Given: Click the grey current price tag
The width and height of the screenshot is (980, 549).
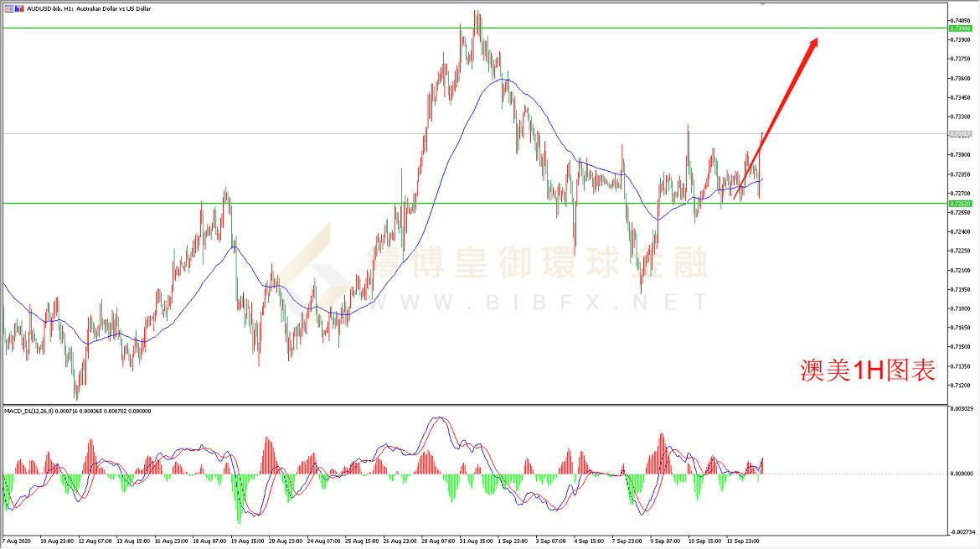Looking at the screenshot, I should pos(960,134).
